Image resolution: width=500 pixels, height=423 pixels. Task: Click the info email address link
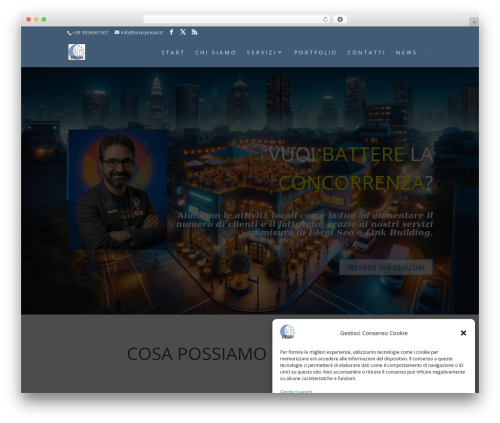[139, 33]
